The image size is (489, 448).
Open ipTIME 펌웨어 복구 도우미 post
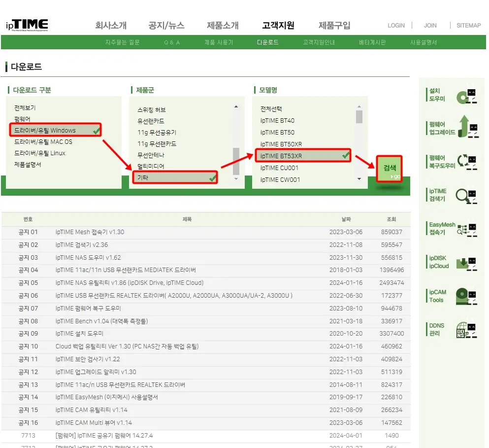[88, 309]
